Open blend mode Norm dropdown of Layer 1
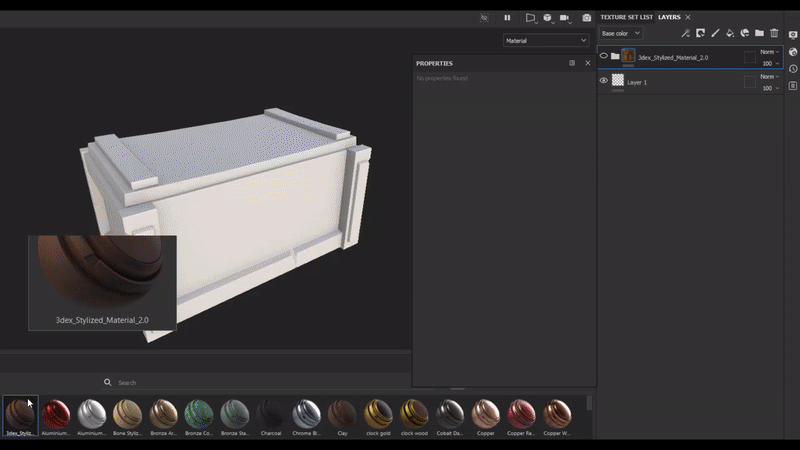 coord(769,77)
